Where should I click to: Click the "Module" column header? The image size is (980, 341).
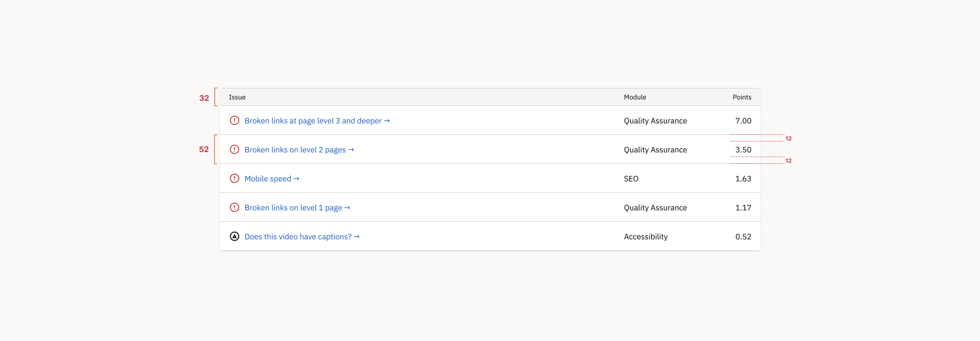coord(635,98)
